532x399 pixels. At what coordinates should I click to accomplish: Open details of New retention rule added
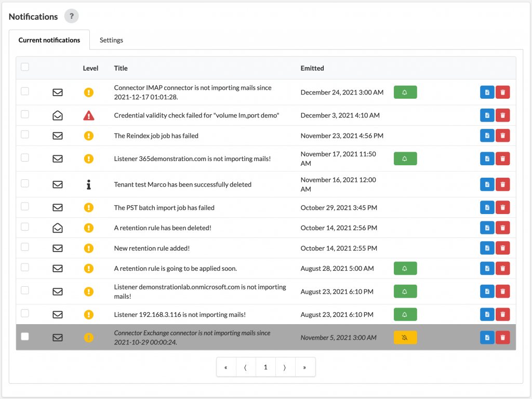(487, 248)
